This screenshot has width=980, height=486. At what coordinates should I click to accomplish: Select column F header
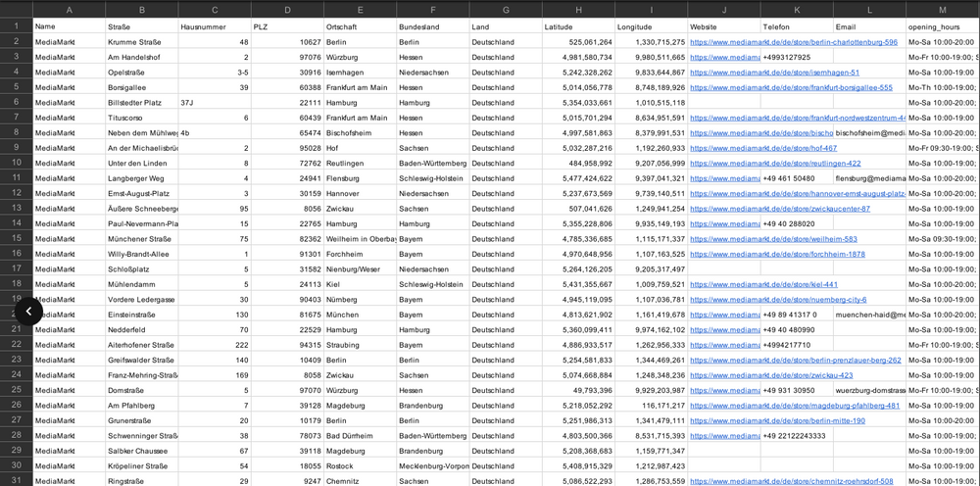(433, 10)
